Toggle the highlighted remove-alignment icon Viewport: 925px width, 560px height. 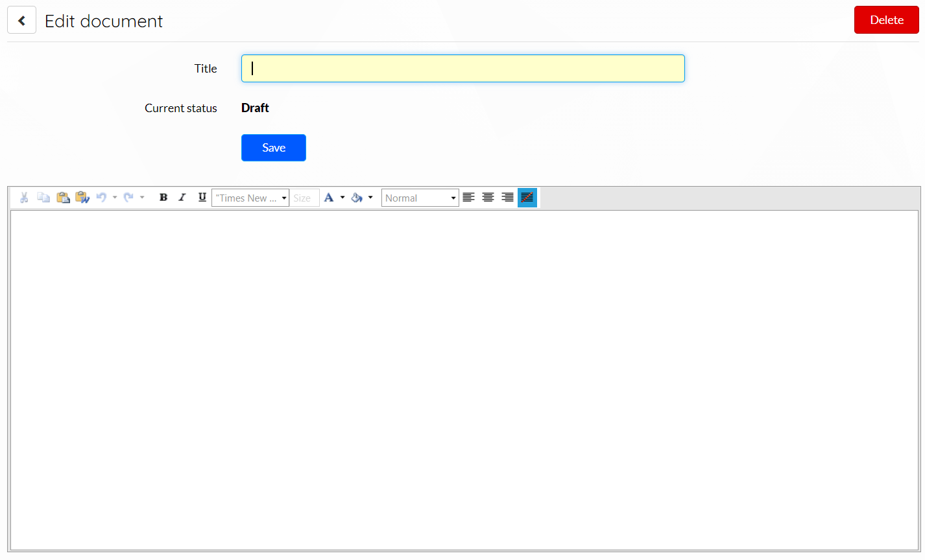(x=527, y=198)
